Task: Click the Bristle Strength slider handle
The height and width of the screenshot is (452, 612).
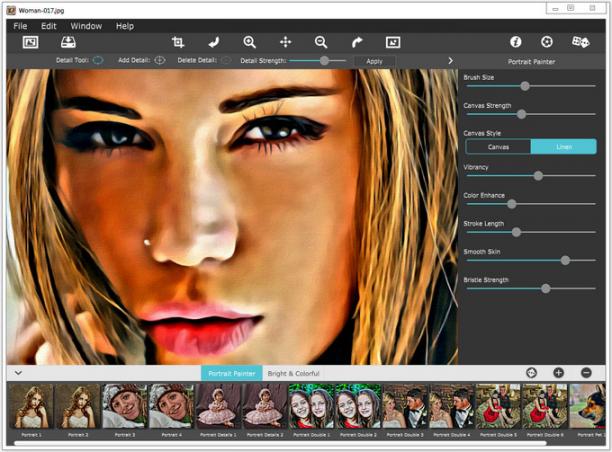Action: click(x=546, y=288)
